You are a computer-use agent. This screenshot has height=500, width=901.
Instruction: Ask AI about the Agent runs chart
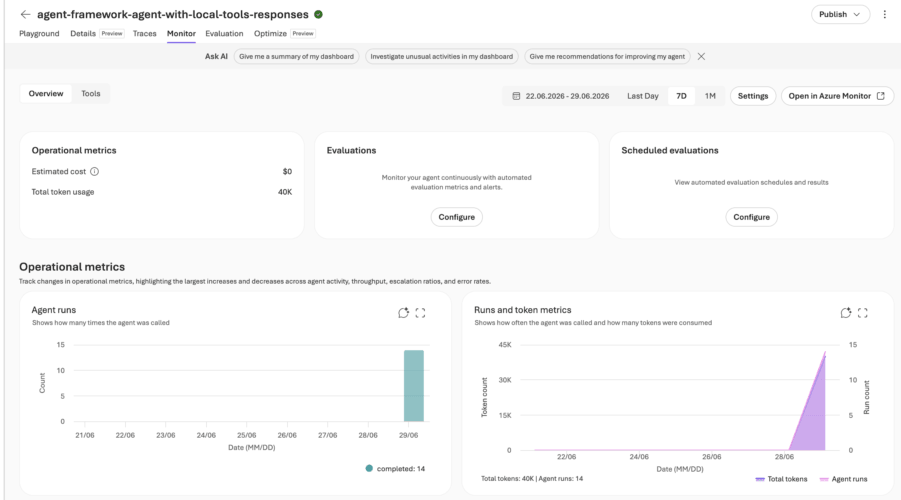coord(403,313)
